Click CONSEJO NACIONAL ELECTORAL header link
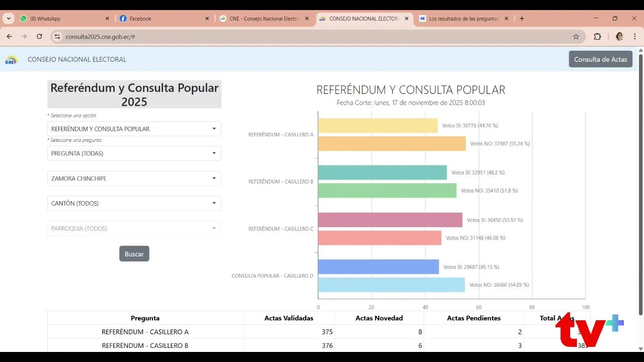644x362 pixels. (x=77, y=59)
